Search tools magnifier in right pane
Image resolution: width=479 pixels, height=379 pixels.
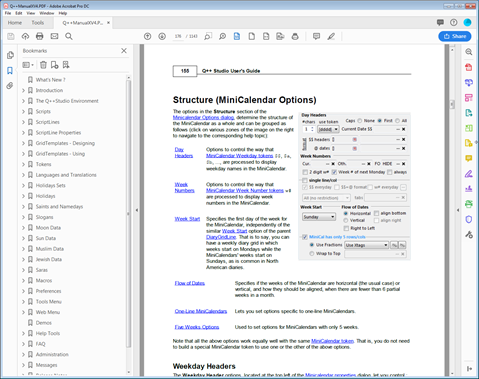[x=469, y=52]
